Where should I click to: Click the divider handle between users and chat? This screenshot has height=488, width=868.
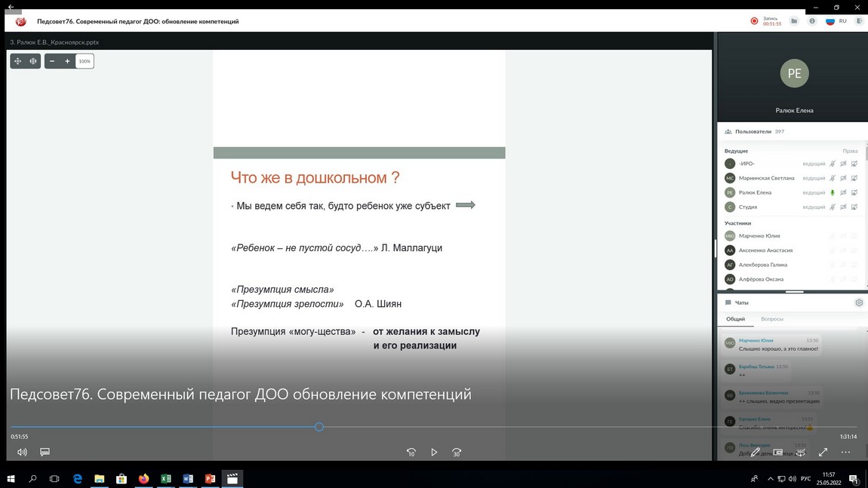794,292
